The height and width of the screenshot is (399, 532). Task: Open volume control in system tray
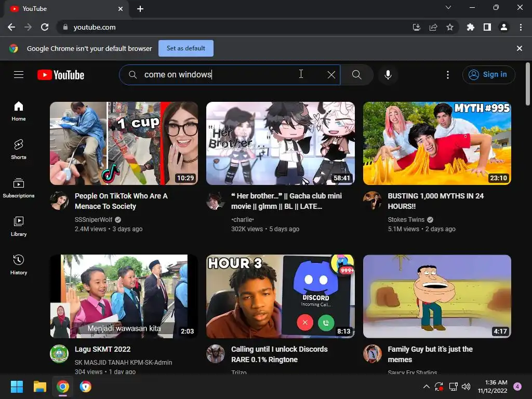pos(466,387)
